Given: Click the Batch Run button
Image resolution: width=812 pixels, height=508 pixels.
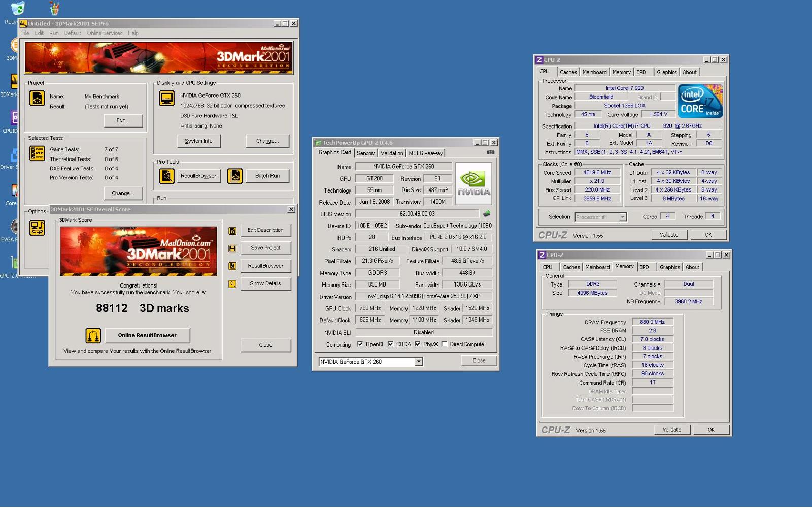Looking at the screenshot, I should coord(267,176).
